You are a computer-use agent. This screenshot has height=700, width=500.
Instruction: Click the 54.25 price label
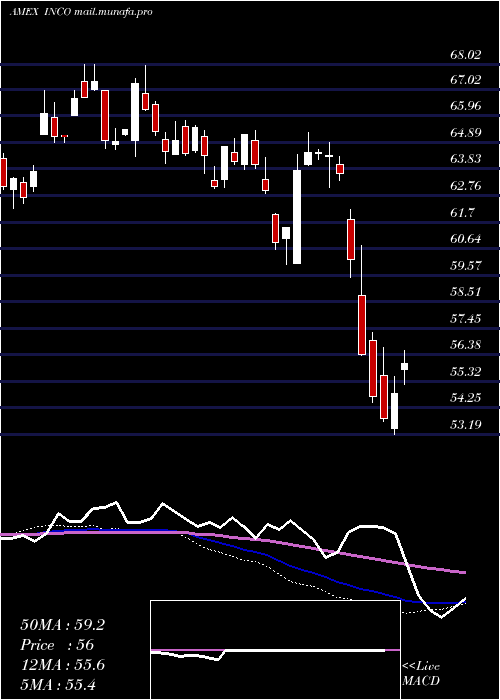coord(466,397)
